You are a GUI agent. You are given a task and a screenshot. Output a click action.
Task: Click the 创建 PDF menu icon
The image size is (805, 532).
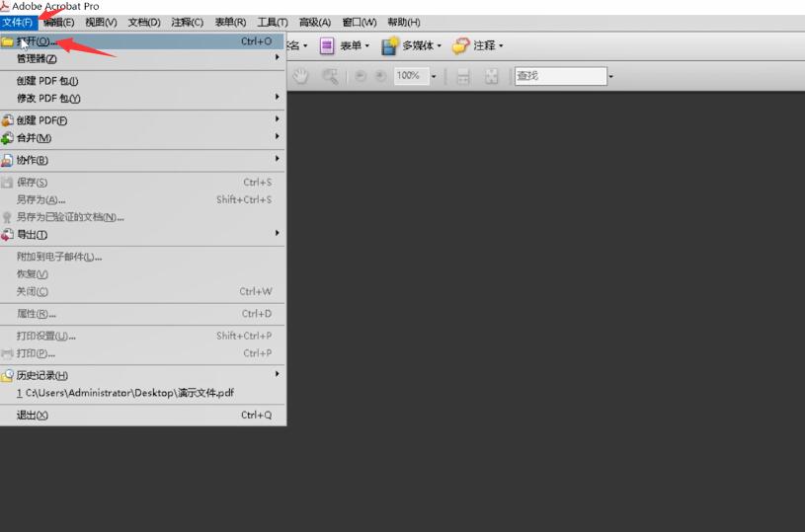[x=7, y=120]
